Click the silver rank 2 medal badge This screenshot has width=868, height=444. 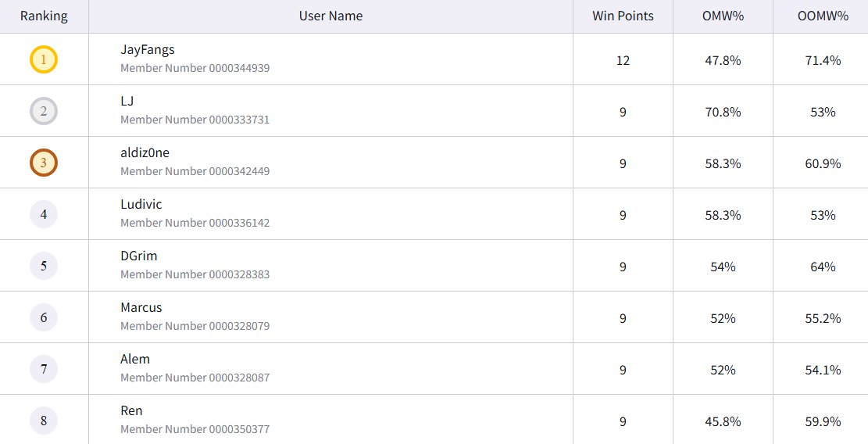[x=44, y=111]
